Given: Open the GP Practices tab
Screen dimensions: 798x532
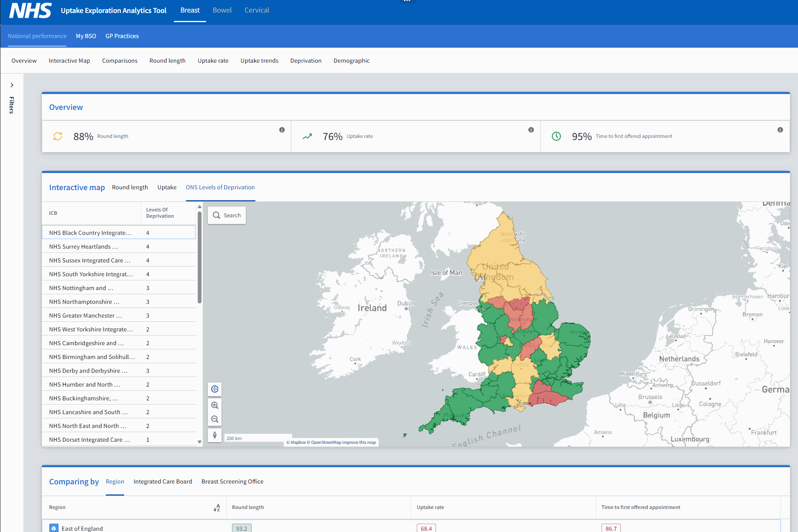Looking at the screenshot, I should click(122, 36).
